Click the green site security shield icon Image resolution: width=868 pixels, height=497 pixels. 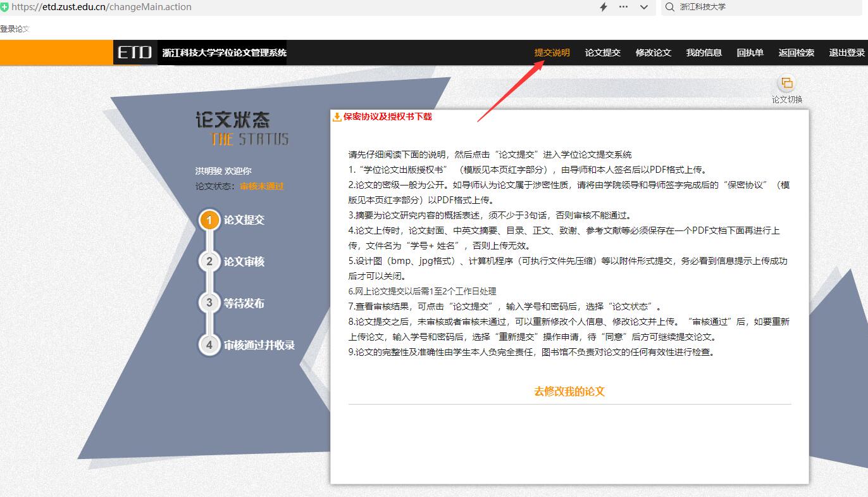click(4, 7)
